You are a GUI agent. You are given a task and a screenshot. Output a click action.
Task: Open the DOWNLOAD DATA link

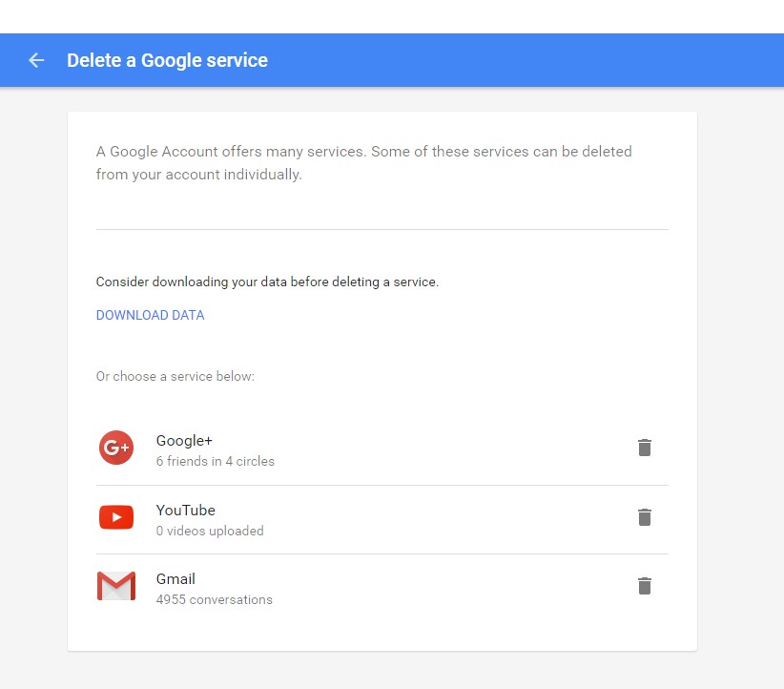coord(150,315)
